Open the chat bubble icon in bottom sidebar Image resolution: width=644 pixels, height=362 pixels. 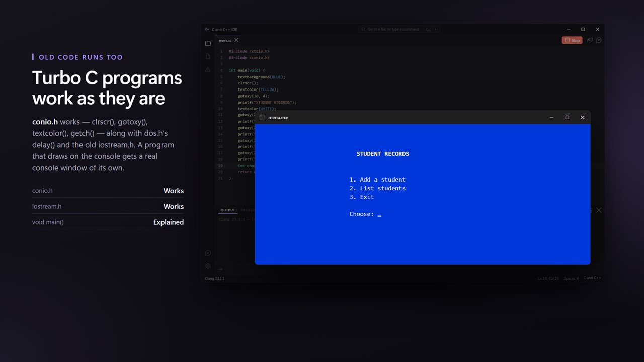click(x=208, y=253)
